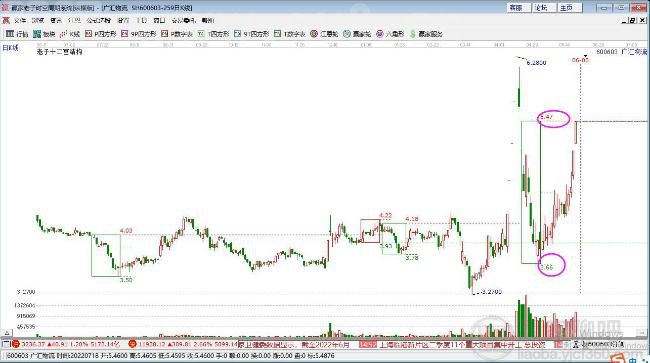Switch to the K线 candlestick view
The image size is (650, 363).
click(x=70, y=34)
